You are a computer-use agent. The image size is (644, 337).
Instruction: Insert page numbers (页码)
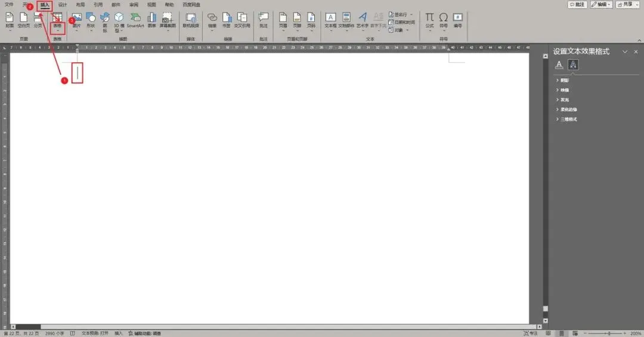coord(311,21)
